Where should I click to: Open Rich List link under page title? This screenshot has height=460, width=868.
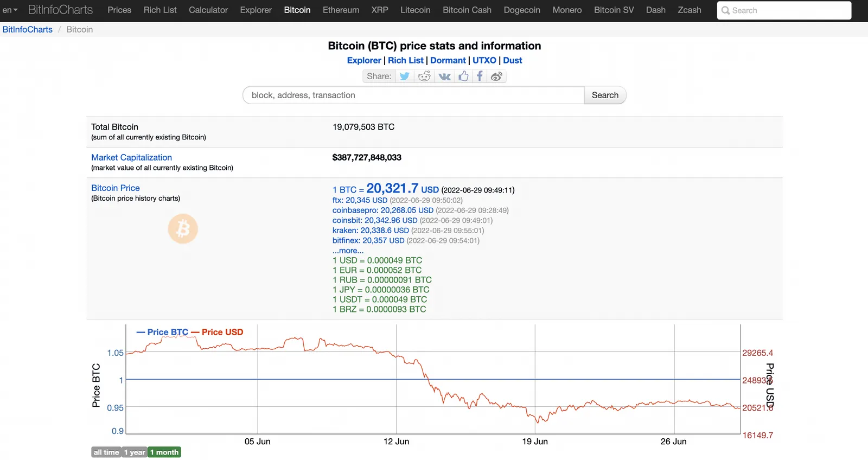pos(406,60)
